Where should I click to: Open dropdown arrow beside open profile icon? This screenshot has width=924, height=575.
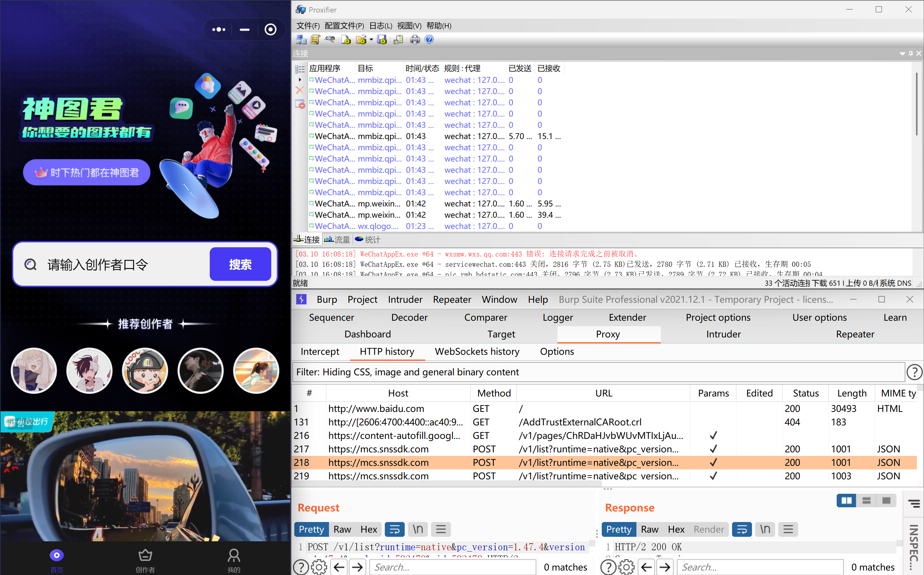click(x=371, y=39)
